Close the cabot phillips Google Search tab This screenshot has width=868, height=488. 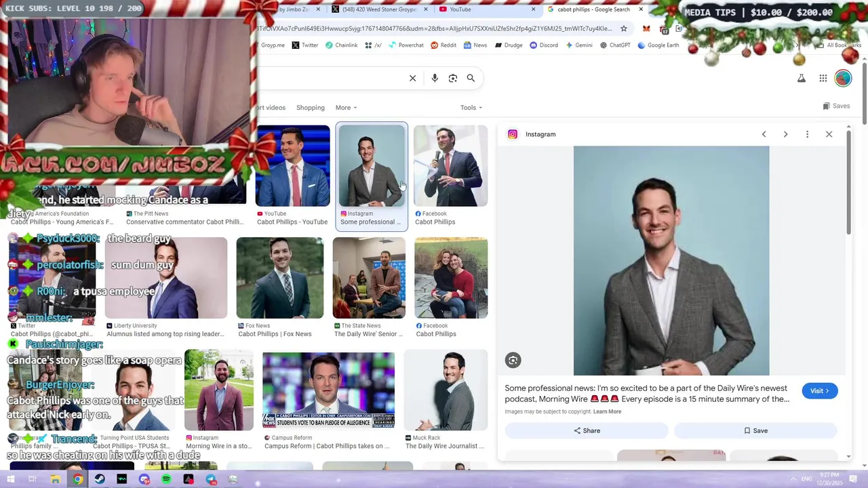641,9
